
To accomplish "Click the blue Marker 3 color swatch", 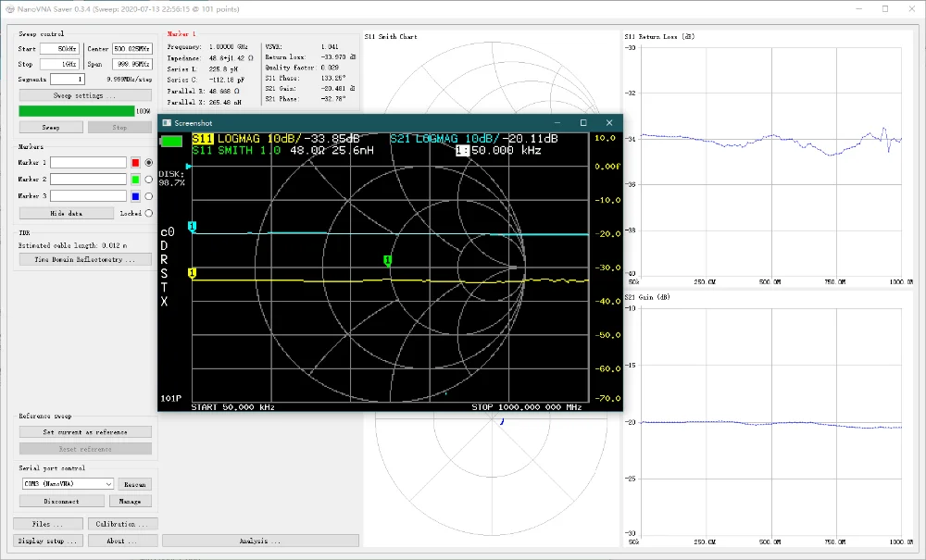I will pos(135,196).
